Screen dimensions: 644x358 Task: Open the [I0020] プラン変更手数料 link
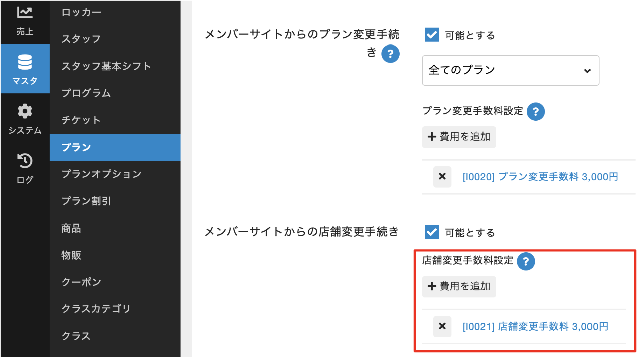tap(540, 177)
